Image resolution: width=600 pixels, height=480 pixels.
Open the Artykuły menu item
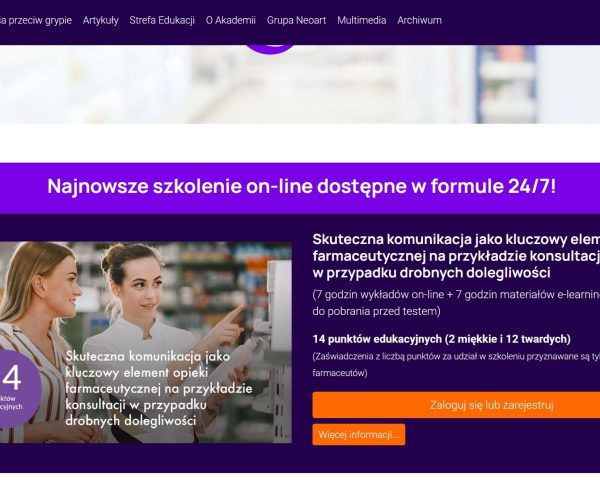(100, 20)
